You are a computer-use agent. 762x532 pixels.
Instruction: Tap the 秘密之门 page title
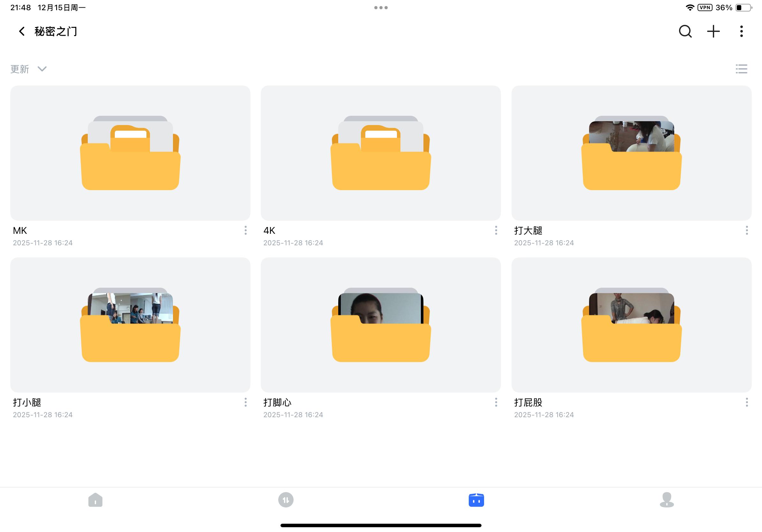(x=56, y=32)
